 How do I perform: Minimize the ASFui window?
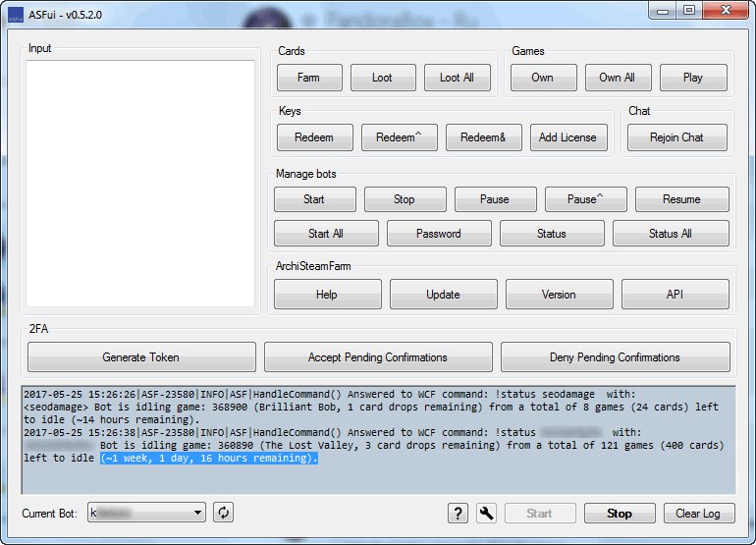coord(663,10)
